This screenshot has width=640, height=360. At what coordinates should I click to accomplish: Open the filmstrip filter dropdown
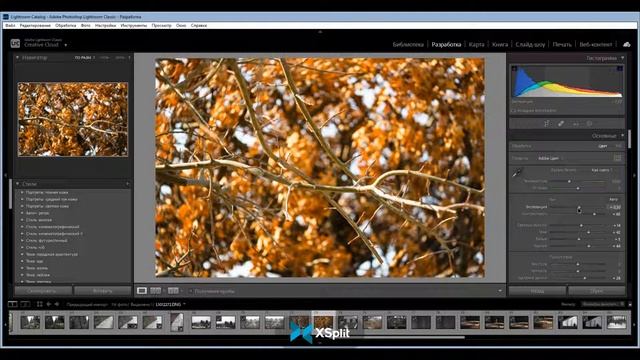pos(601,304)
